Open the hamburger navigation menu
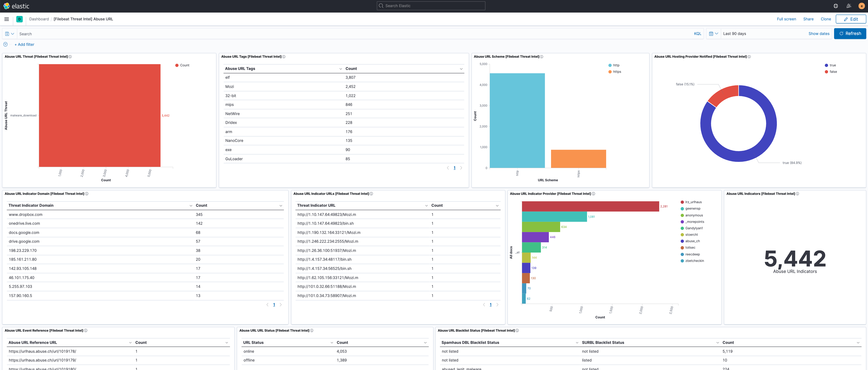The width and height of the screenshot is (868, 370). point(6,19)
